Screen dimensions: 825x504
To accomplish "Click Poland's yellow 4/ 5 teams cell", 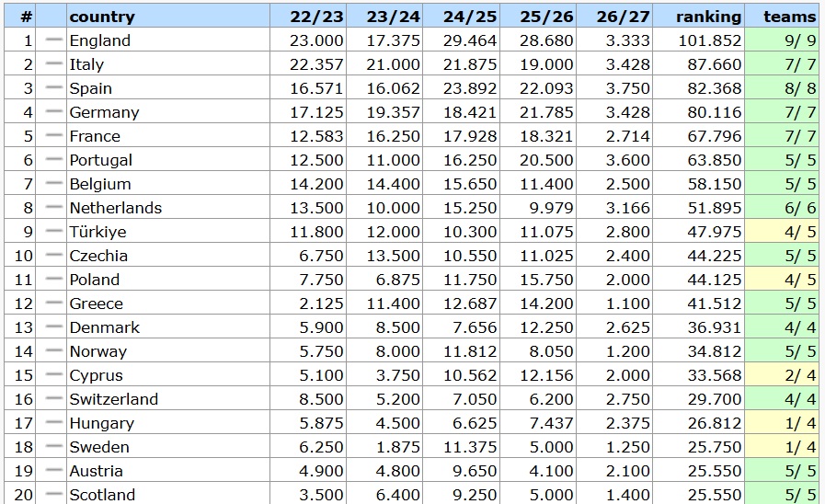I will pyautogui.click(x=782, y=280).
